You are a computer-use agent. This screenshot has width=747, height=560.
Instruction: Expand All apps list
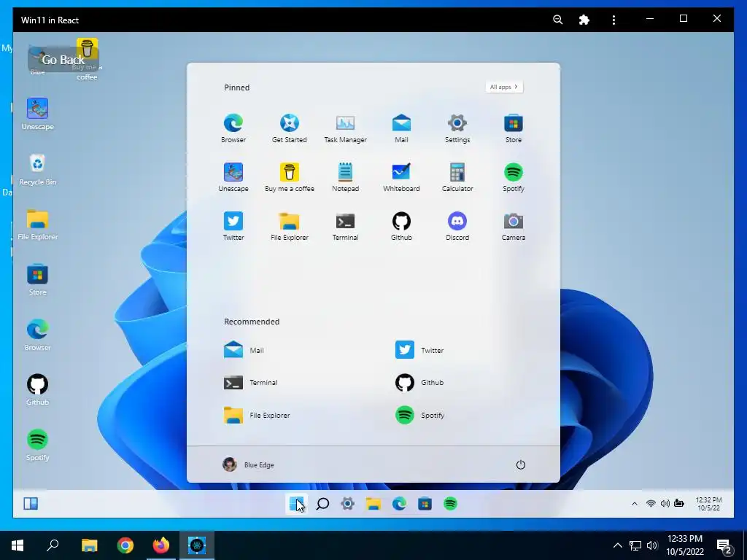coord(504,87)
